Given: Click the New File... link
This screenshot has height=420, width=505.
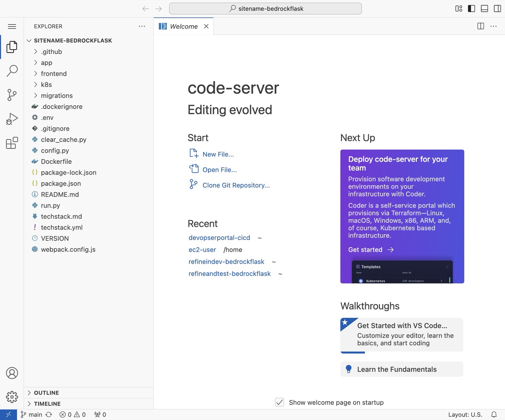Looking at the screenshot, I should tap(218, 154).
